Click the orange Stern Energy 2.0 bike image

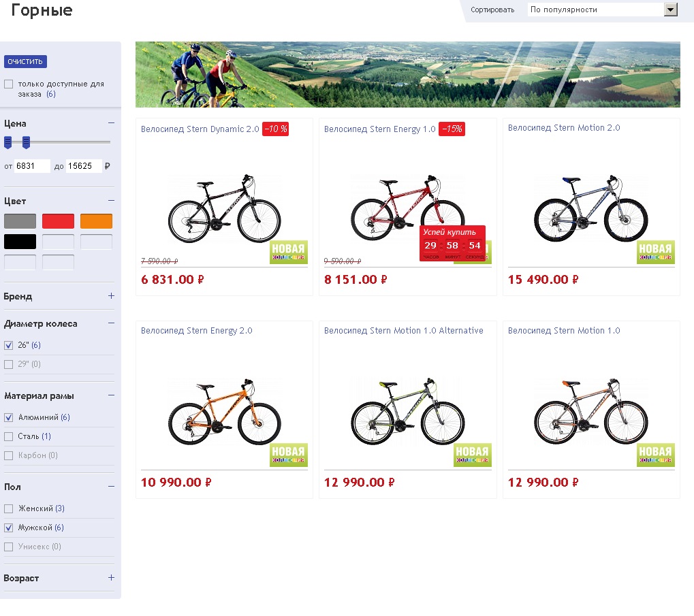point(224,412)
